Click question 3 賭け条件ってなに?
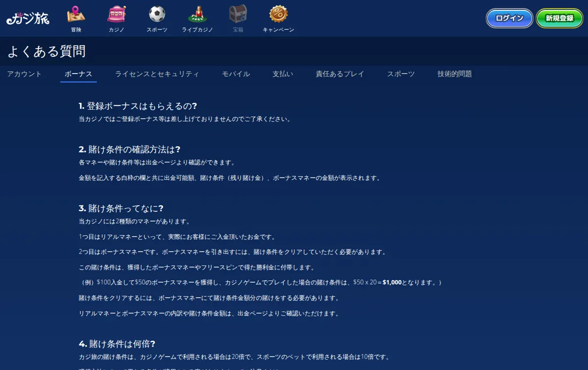This screenshot has width=588, height=370. tap(121, 208)
